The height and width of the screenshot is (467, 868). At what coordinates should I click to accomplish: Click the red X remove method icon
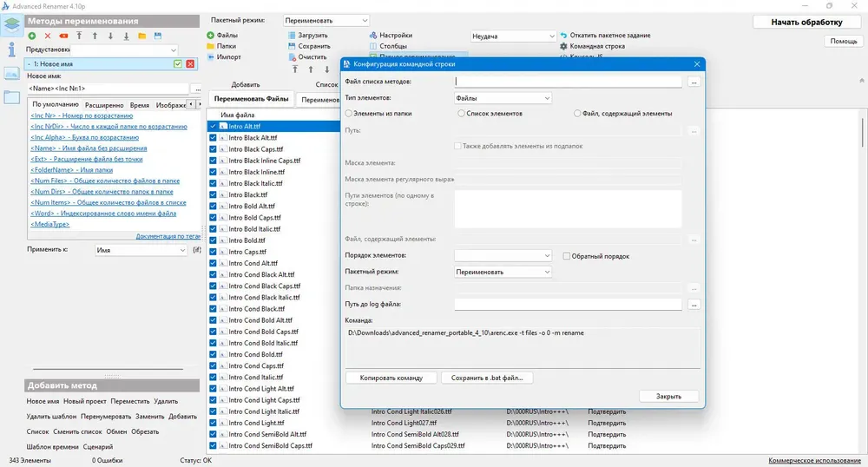pos(48,36)
